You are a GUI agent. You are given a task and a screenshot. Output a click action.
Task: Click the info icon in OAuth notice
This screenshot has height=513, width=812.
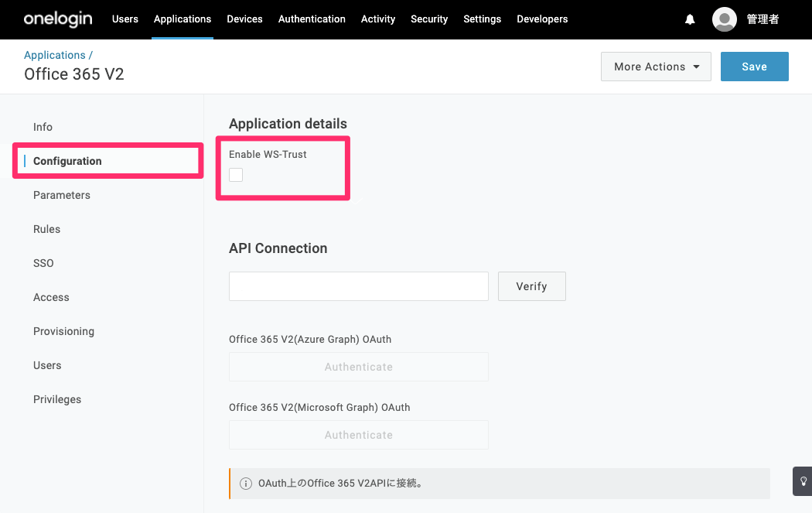point(245,484)
